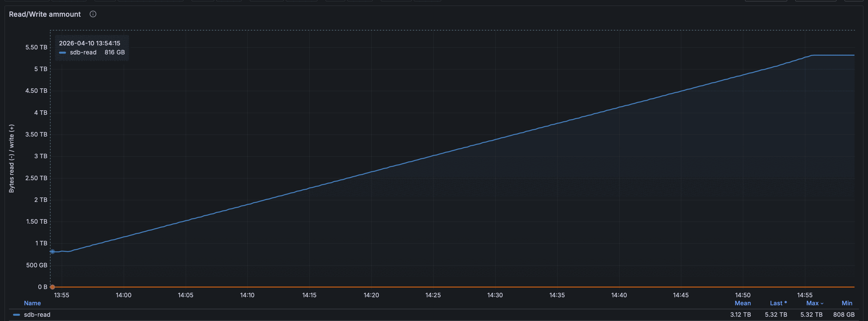Image resolution: width=868 pixels, height=321 pixels.
Task: Sort legend by Name column header
Action: pyautogui.click(x=32, y=303)
